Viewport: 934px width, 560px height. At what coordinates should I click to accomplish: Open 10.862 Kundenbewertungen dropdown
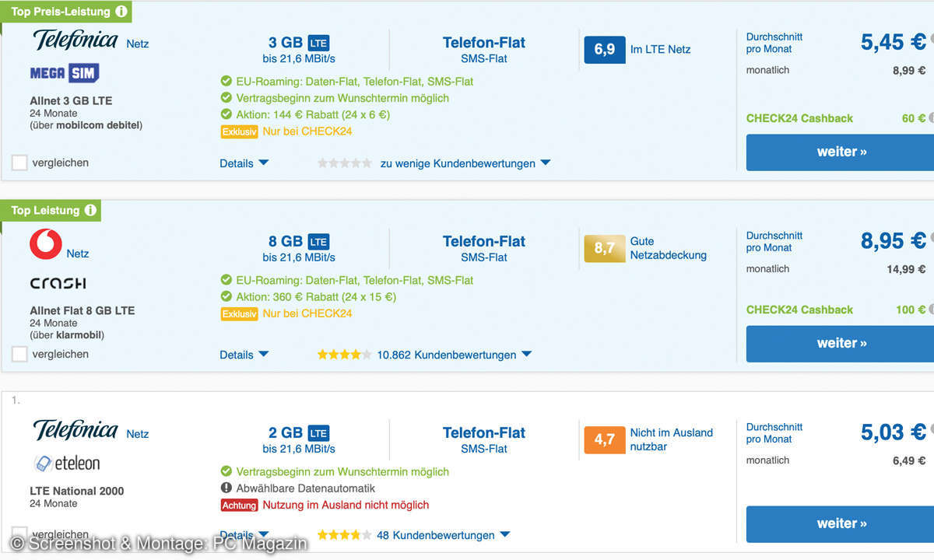tap(454, 355)
